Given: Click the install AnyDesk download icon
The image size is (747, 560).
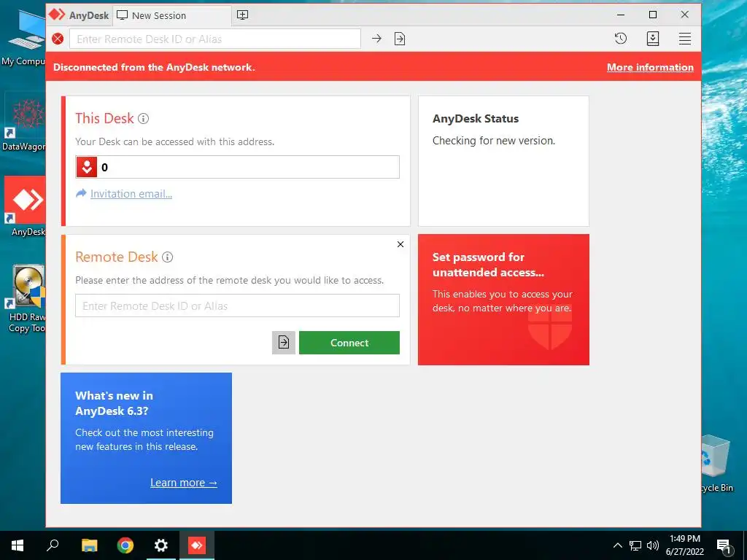Looking at the screenshot, I should (x=653, y=39).
